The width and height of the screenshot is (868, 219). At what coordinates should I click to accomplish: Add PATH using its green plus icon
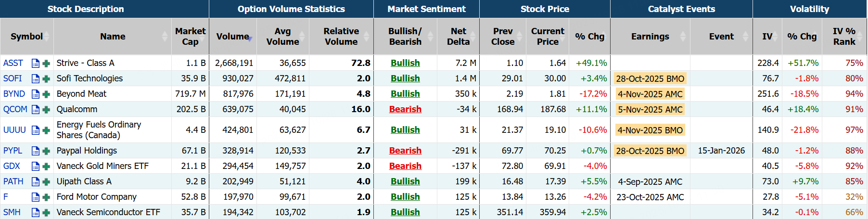(46, 181)
